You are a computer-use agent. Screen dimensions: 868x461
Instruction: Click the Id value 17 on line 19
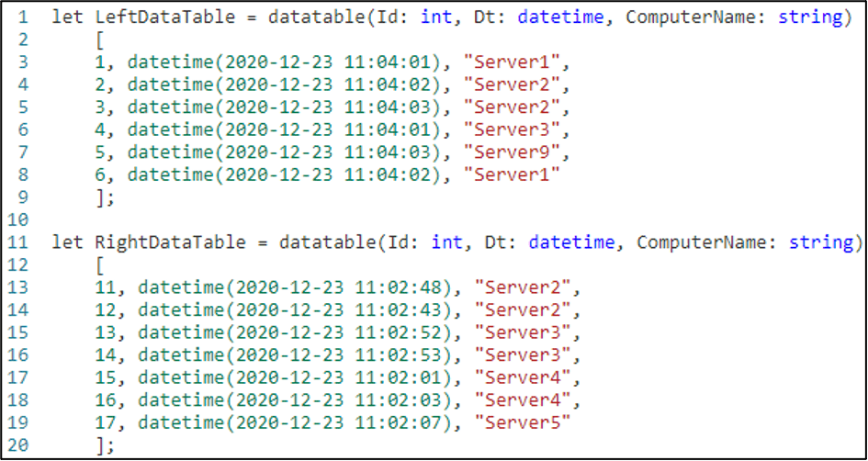106,422
